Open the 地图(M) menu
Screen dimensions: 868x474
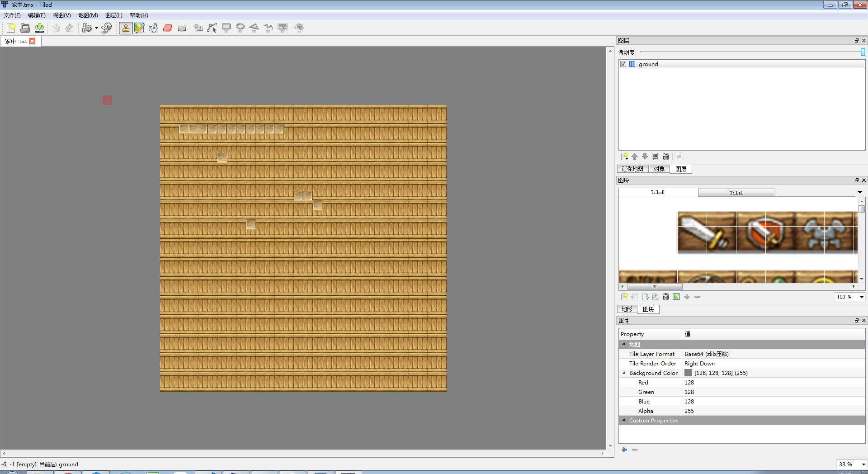click(x=88, y=15)
